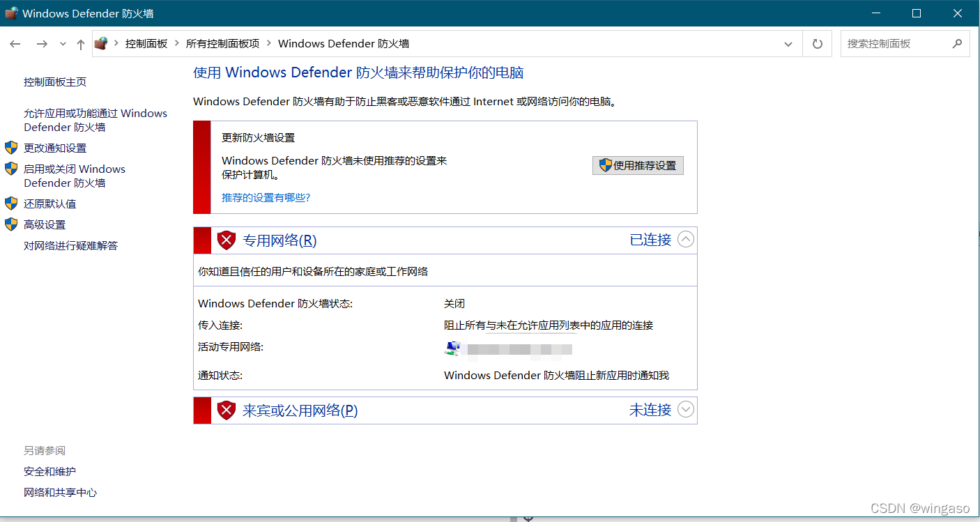Image resolution: width=980 pixels, height=522 pixels.
Task: Refresh the control panel page
Action: [818, 44]
